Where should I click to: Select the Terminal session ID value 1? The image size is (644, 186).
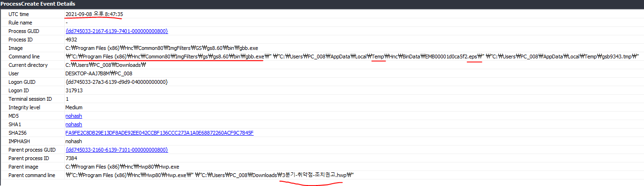pyautogui.click(x=67, y=99)
